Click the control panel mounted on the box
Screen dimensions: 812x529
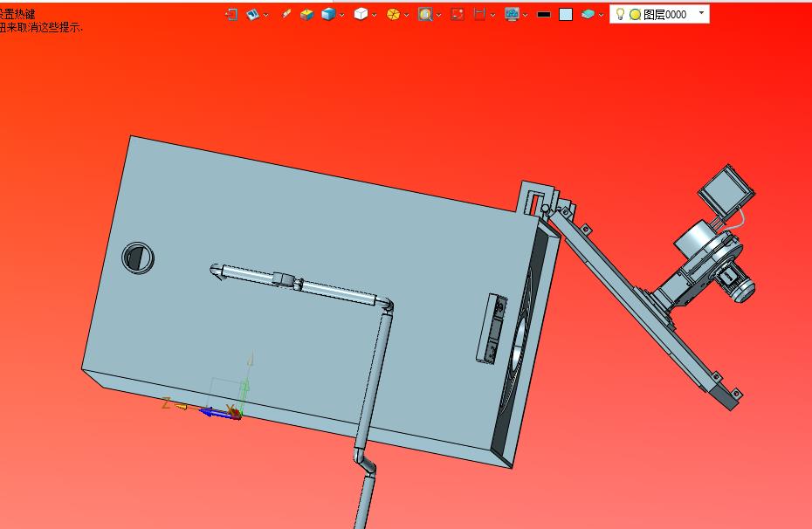pyautogui.click(x=492, y=328)
